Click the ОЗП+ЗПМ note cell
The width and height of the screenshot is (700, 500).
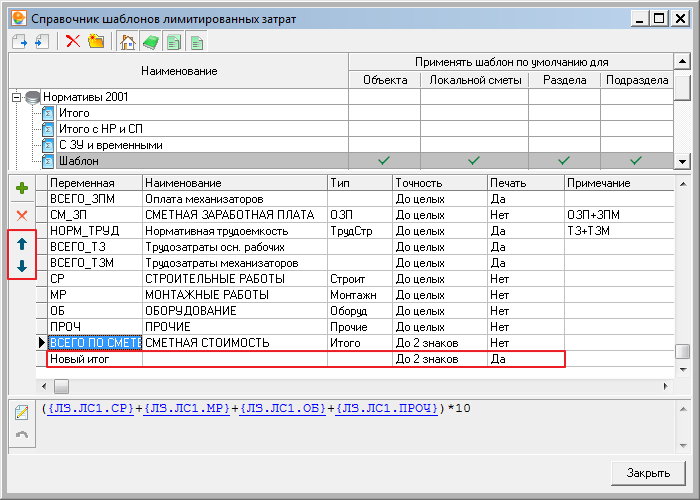(x=620, y=215)
